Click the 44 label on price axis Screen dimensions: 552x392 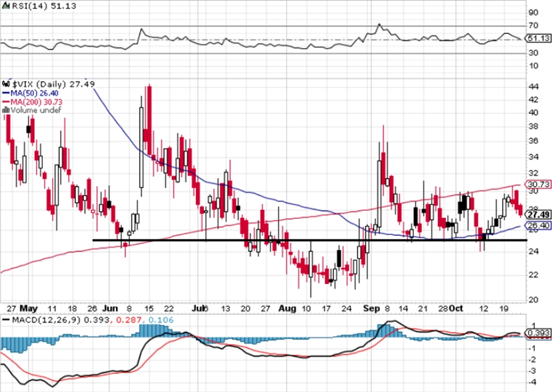tap(533, 87)
